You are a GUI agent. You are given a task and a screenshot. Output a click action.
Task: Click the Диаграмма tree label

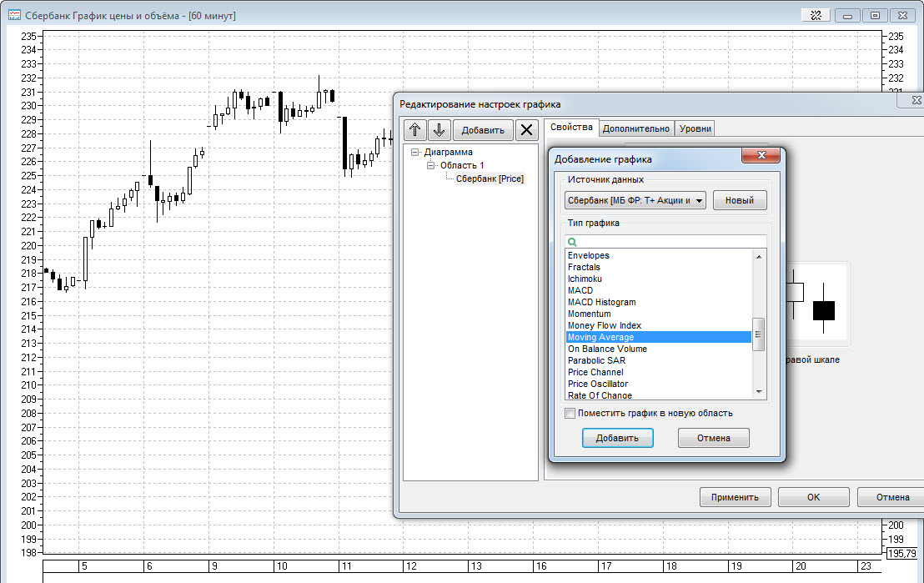coord(449,152)
